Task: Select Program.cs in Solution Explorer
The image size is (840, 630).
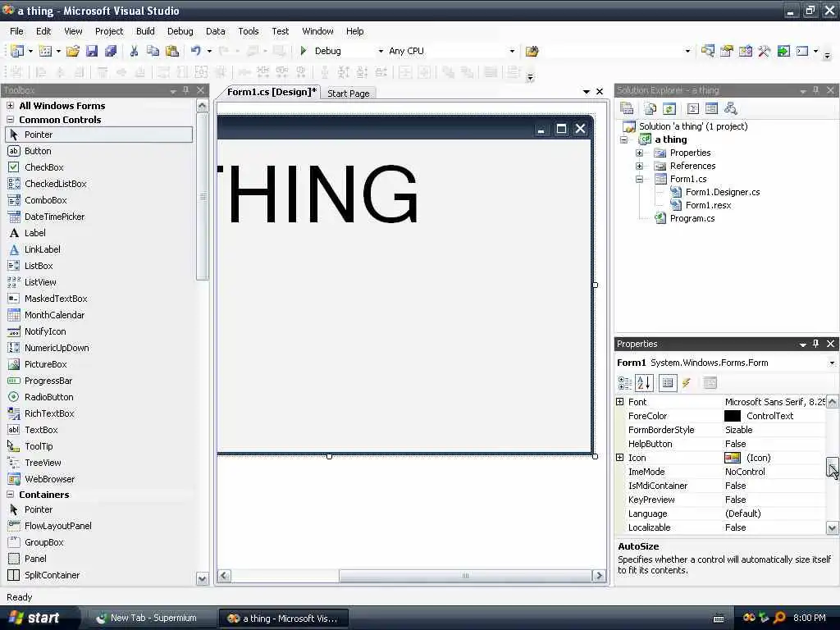Action: [692, 218]
